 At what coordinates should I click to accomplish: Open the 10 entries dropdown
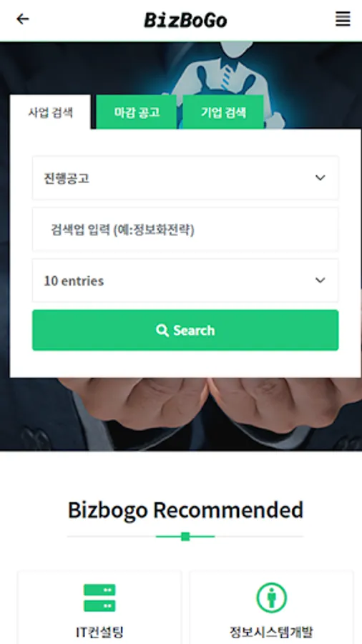click(x=185, y=280)
